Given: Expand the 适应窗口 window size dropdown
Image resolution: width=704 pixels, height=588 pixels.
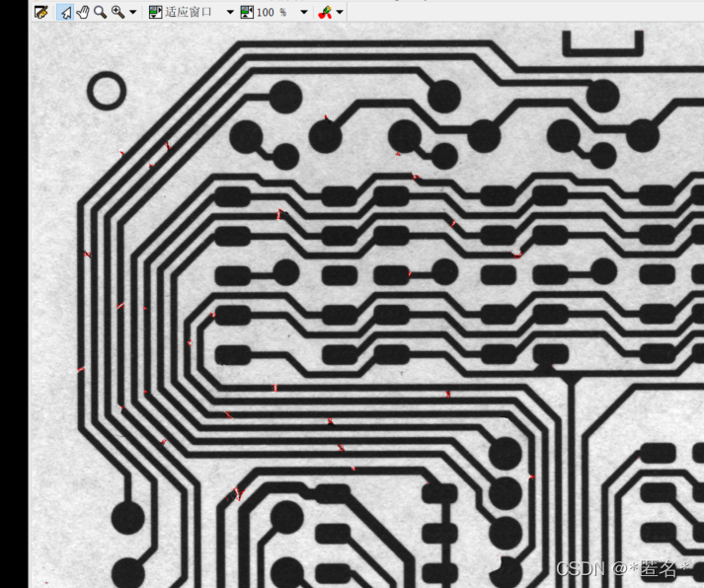Looking at the screenshot, I should [230, 12].
